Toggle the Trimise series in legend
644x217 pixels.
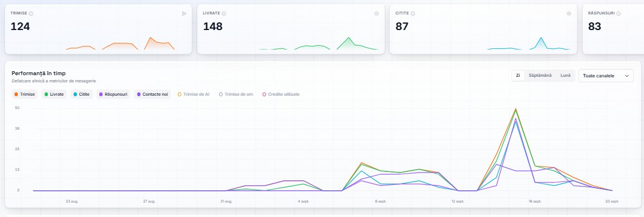tap(25, 95)
